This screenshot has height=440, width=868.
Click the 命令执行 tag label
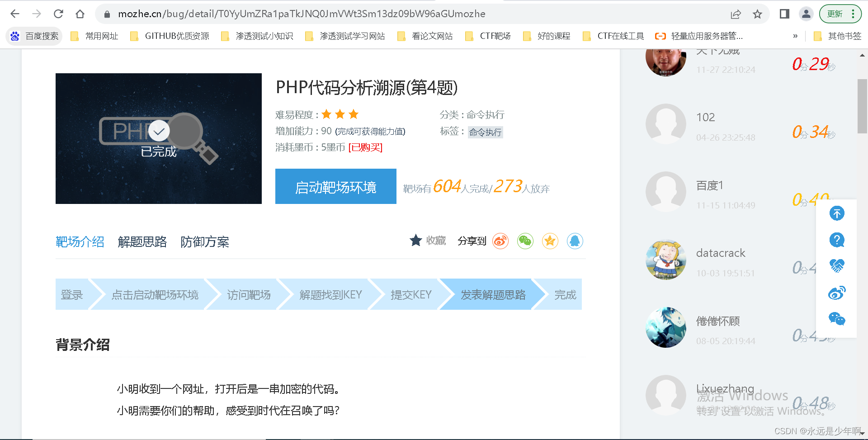click(x=485, y=132)
